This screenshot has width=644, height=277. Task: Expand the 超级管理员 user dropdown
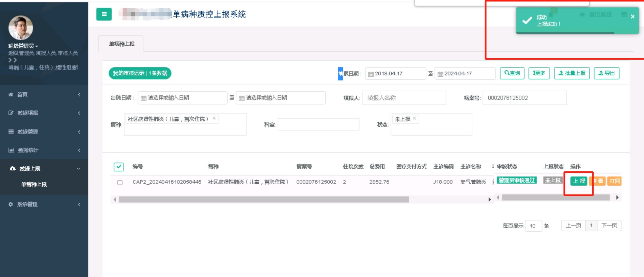23,46
